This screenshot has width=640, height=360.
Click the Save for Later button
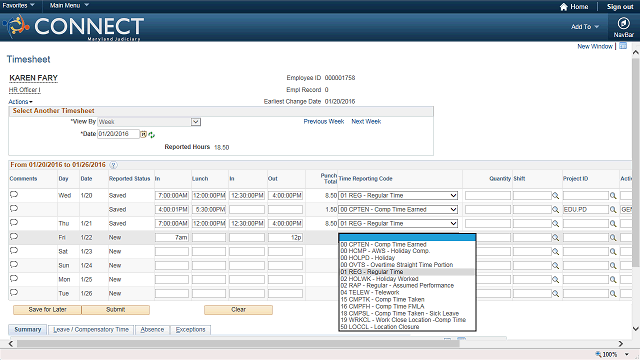click(x=47, y=310)
